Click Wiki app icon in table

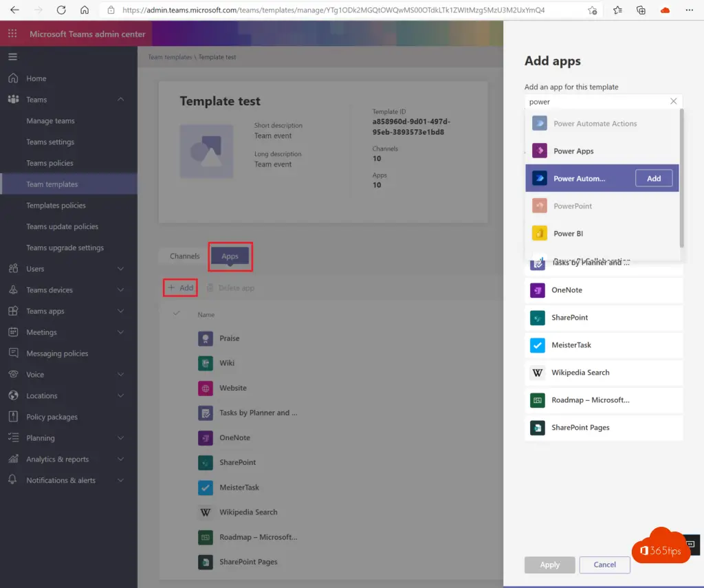click(x=205, y=363)
